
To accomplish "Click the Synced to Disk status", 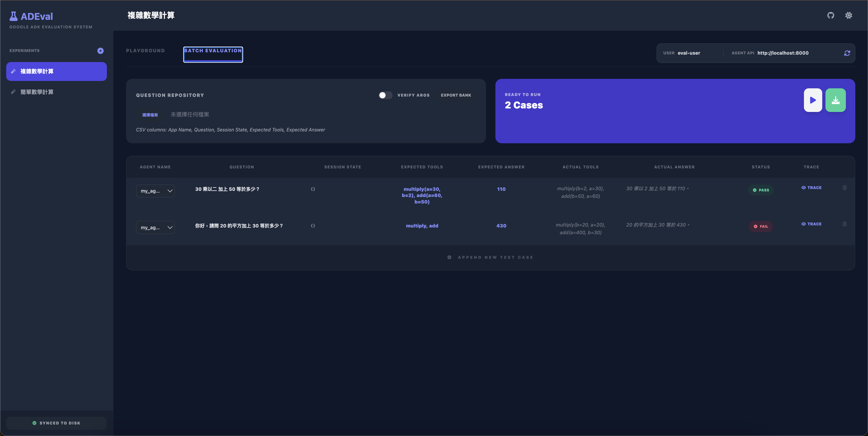I will pyautogui.click(x=56, y=423).
